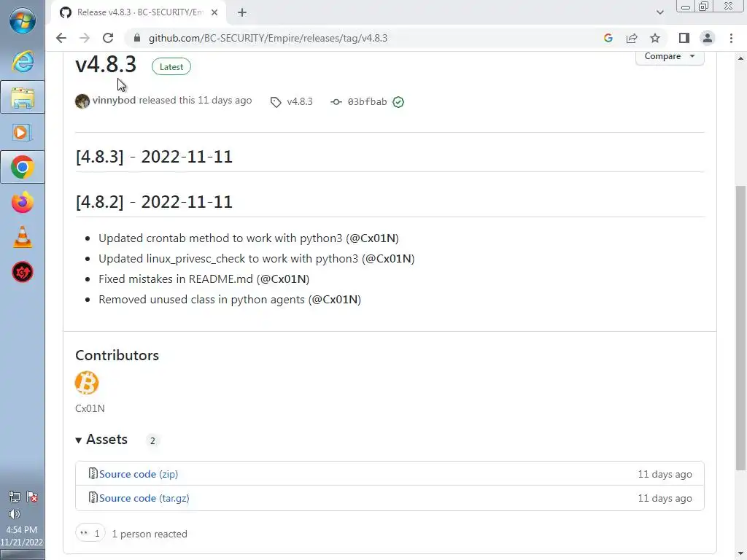Open the volume speaker tray icon
This screenshot has height=560, width=747.
coord(15,514)
